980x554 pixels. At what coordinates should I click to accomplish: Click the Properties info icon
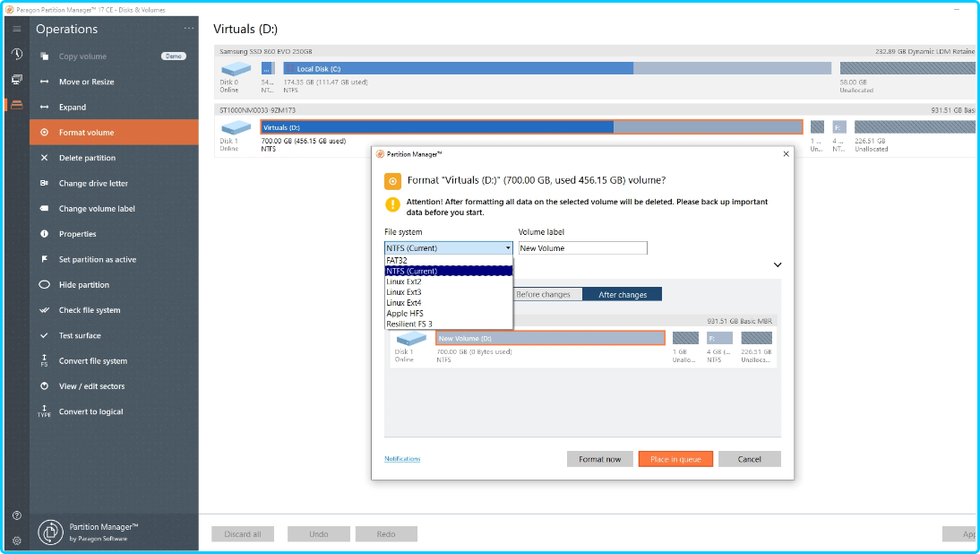click(44, 234)
